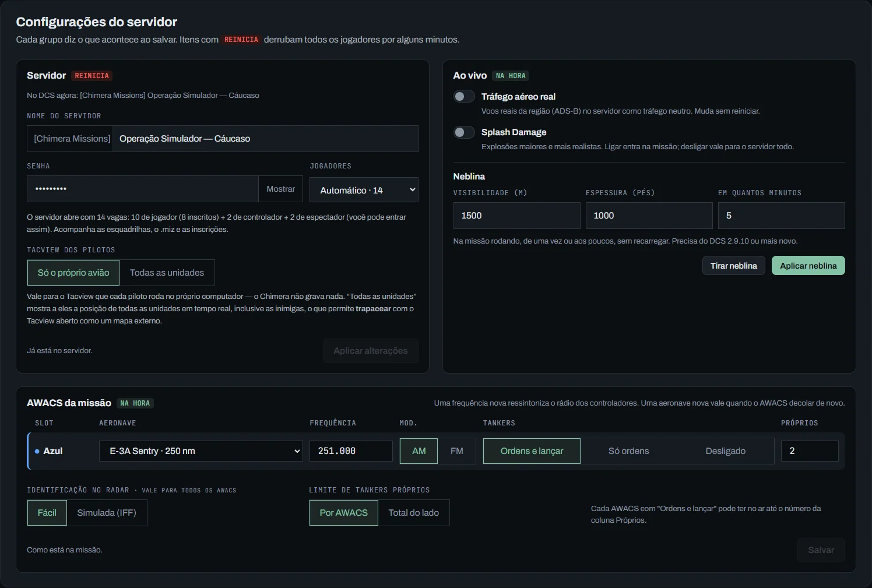This screenshot has height=588, width=872.
Task: Click the NA HORA badge beside Ao vivo
Action: point(511,76)
